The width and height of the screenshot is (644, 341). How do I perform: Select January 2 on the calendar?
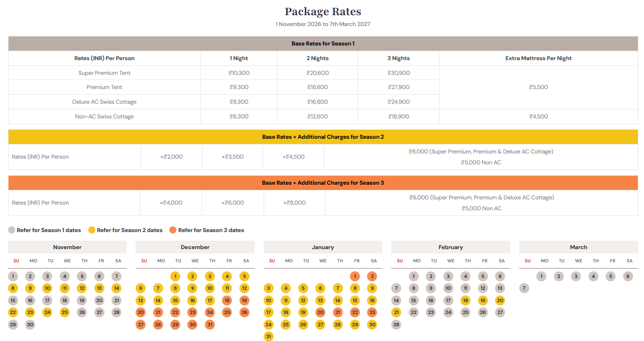(x=372, y=276)
